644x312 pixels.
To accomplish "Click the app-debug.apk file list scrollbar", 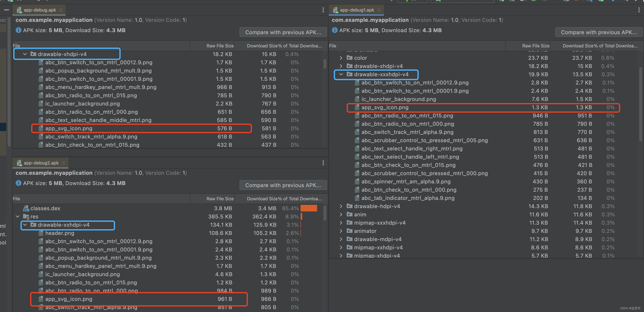I will [325, 64].
